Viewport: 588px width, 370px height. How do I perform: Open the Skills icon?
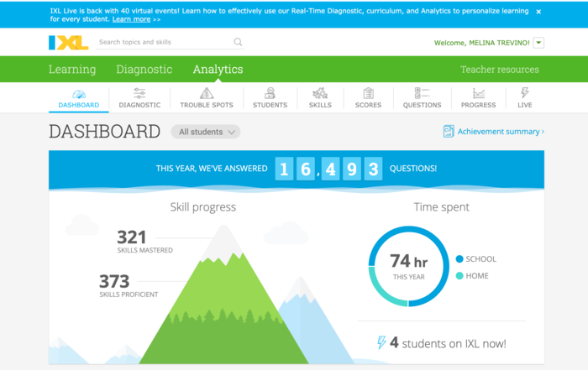point(320,94)
